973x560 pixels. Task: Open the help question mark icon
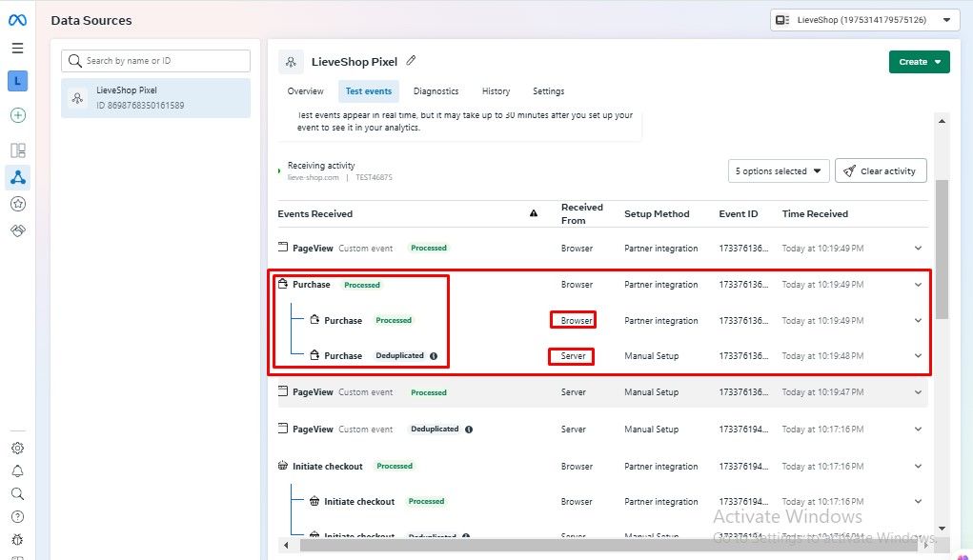click(17, 516)
